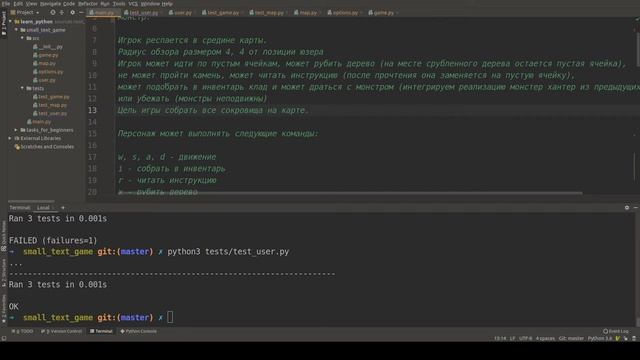The height and width of the screenshot is (360, 640).
Task: Click the 4 spaces indent widget
Action: tap(545, 338)
